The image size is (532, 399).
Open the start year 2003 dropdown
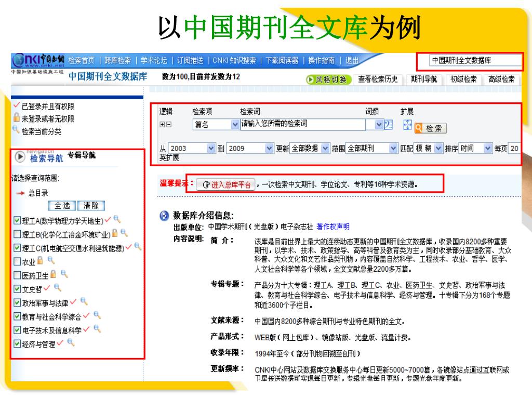click(x=192, y=148)
